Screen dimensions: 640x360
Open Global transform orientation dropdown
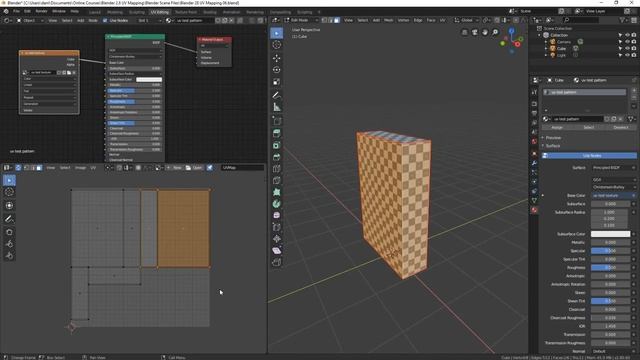click(x=467, y=20)
